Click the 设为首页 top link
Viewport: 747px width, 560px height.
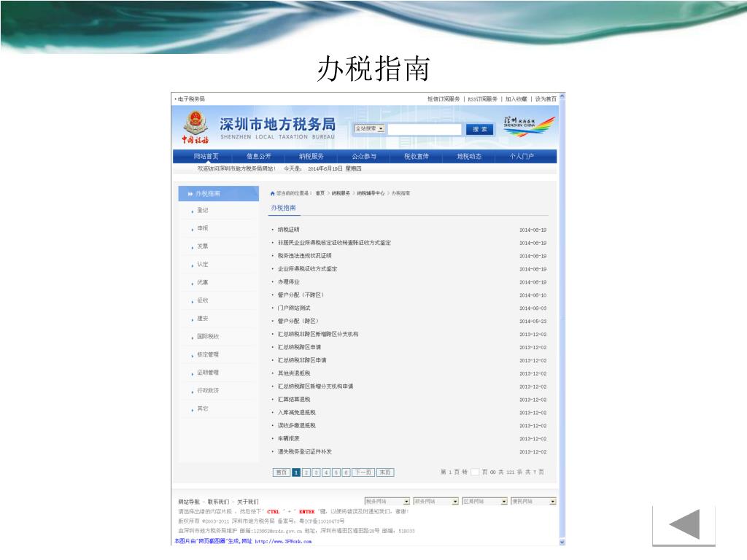point(546,99)
